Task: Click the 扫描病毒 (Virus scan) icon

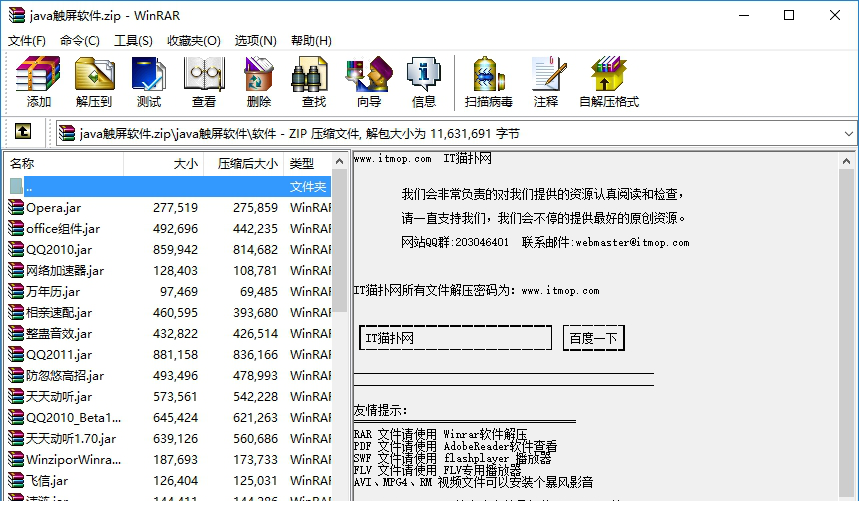Action: click(489, 74)
